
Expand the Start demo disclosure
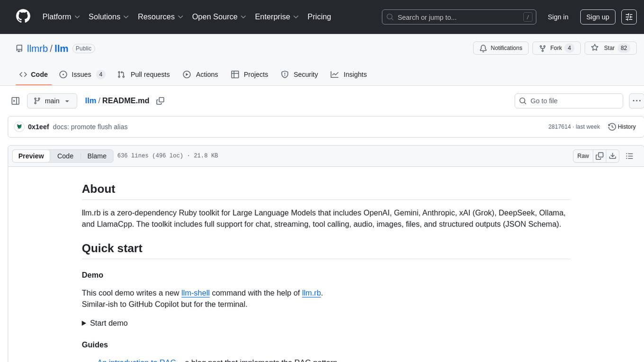(105, 323)
